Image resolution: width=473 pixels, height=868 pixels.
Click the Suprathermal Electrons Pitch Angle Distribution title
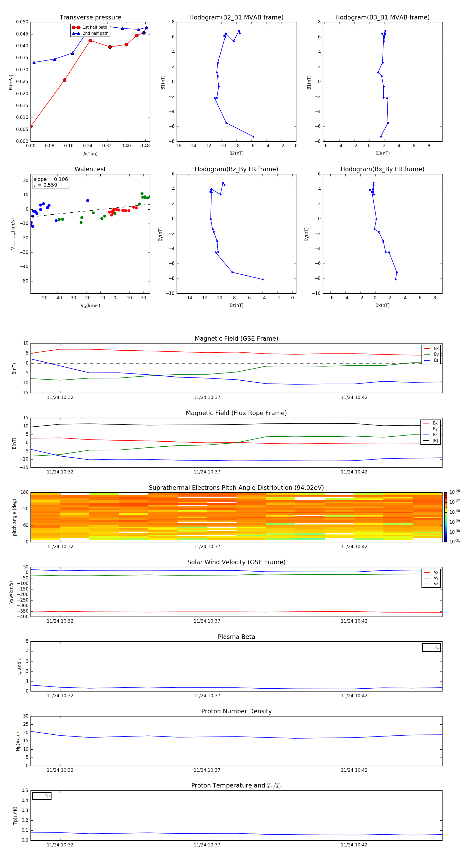[x=236, y=488]
